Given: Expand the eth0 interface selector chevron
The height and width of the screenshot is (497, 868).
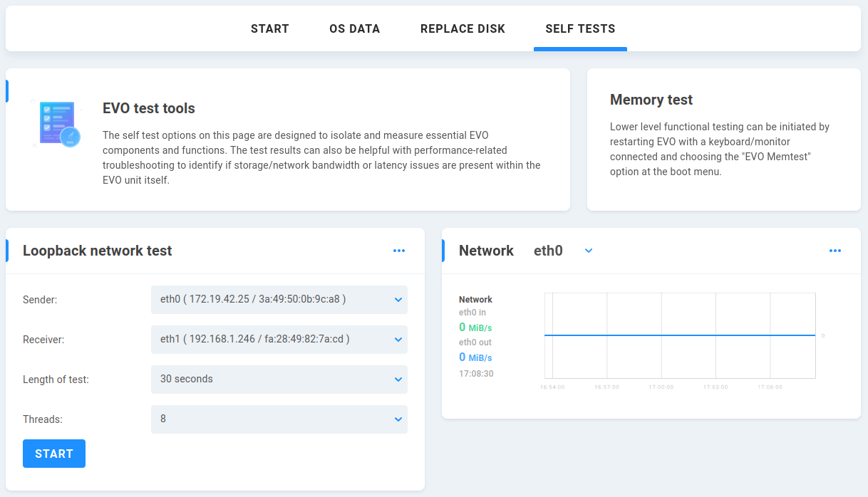Looking at the screenshot, I should (x=589, y=251).
